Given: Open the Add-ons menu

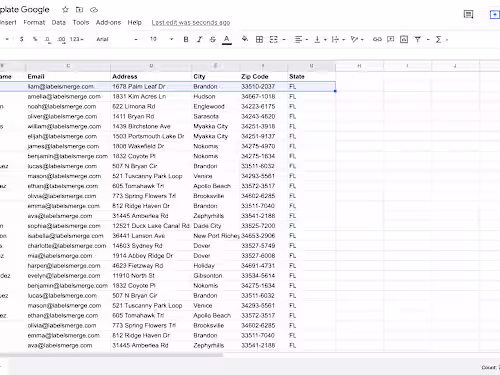Looking at the screenshot, I should pyautogui.click(x=108, y=22).
